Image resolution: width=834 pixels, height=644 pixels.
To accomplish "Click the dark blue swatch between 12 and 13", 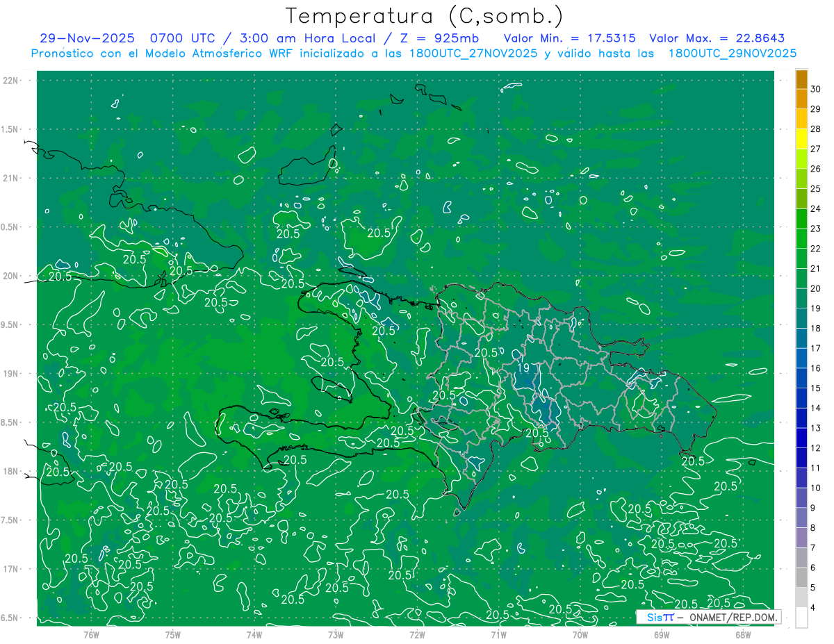I will (x=802, y=438).
